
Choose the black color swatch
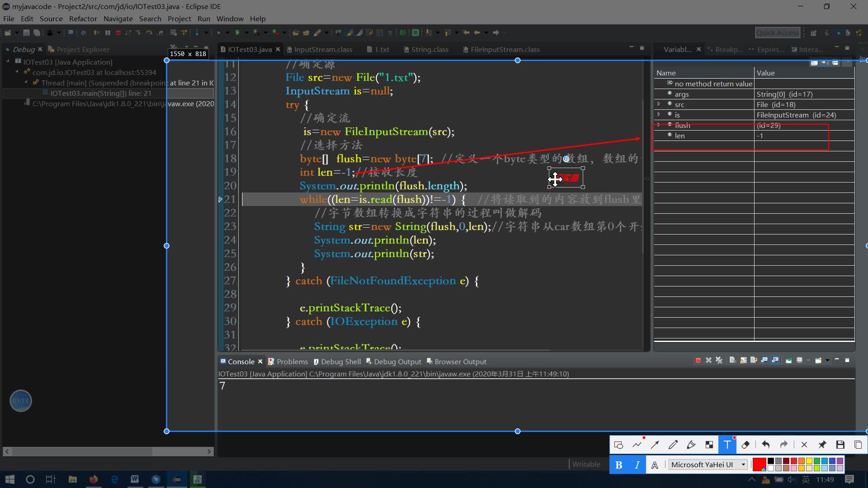(x=771, y=461)
